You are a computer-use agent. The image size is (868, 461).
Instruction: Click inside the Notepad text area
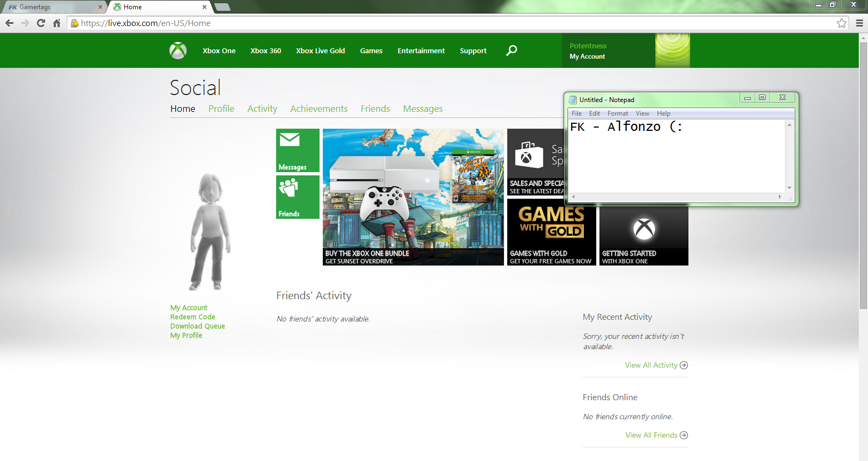tap(676, 156)
